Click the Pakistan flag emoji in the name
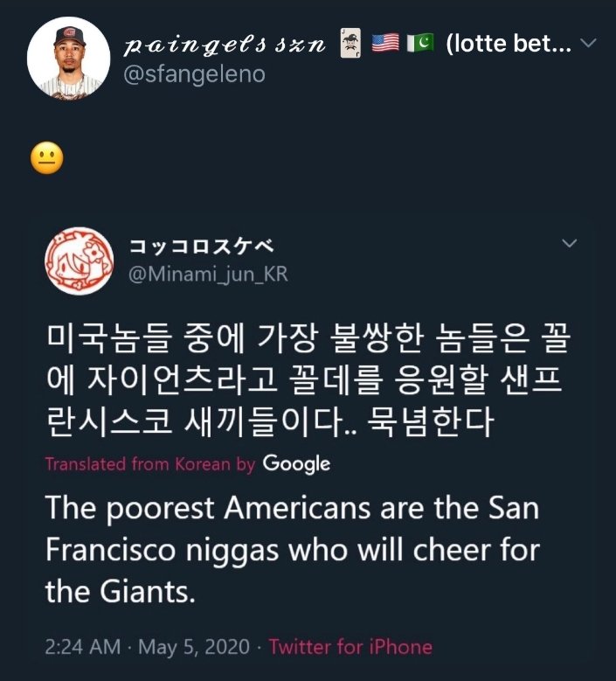This screenshot has width=616, height=681. (x=420, y=44)
